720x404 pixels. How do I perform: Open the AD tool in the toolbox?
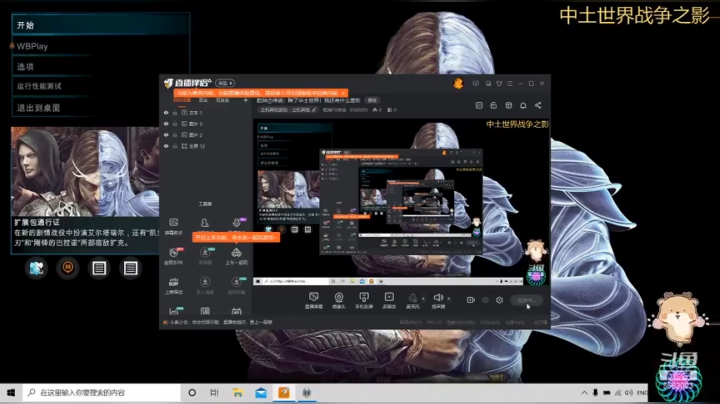coord(236,311)
